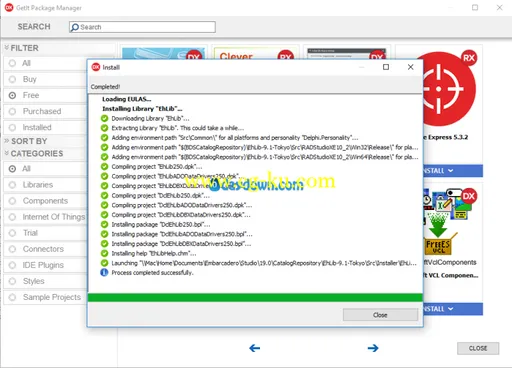Open the Express package INSTALL dropdown
This screenshot has width=512, height=368.
(450, 171)
